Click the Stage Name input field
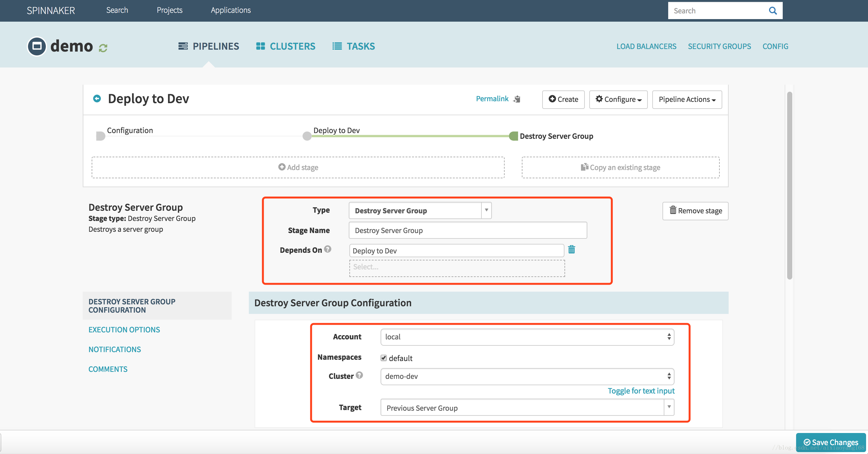 468,231
